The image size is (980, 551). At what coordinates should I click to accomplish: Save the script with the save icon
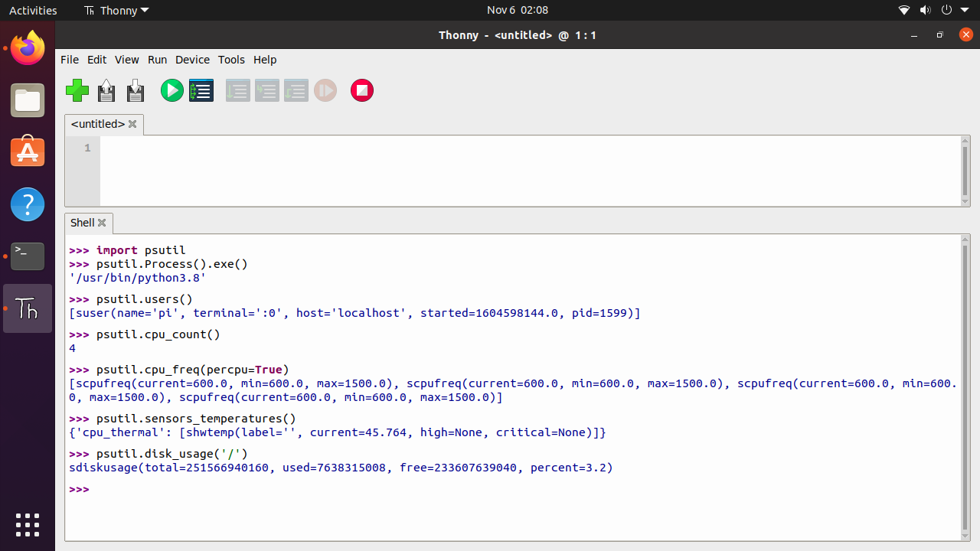point(135,90)
